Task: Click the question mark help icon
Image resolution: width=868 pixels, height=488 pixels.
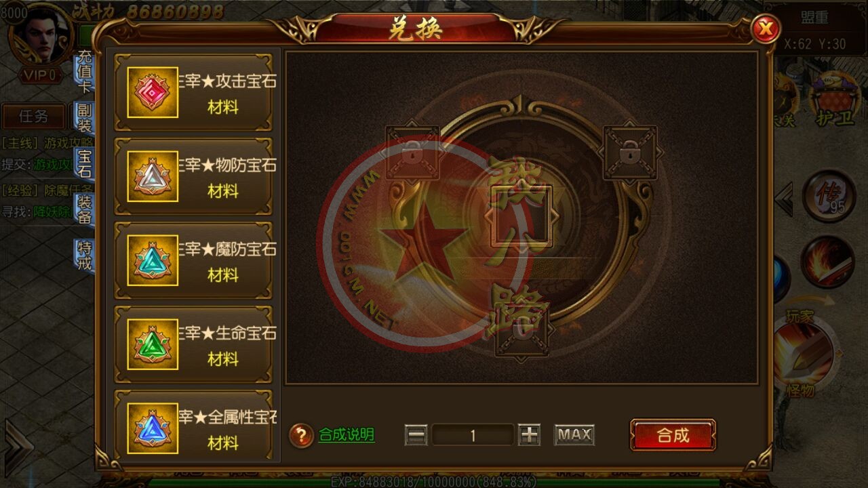Action: tap(301, 435)
